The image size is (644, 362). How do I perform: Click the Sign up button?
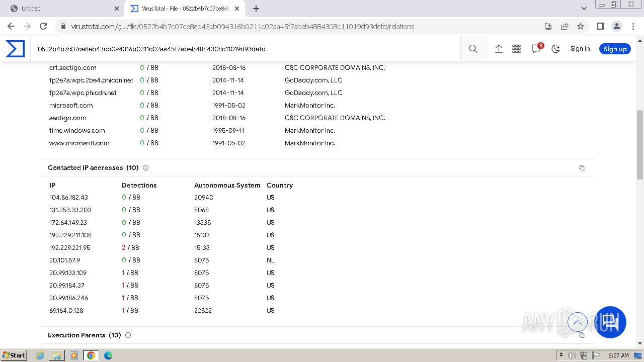pyautogui.click(x=615, y=49)
